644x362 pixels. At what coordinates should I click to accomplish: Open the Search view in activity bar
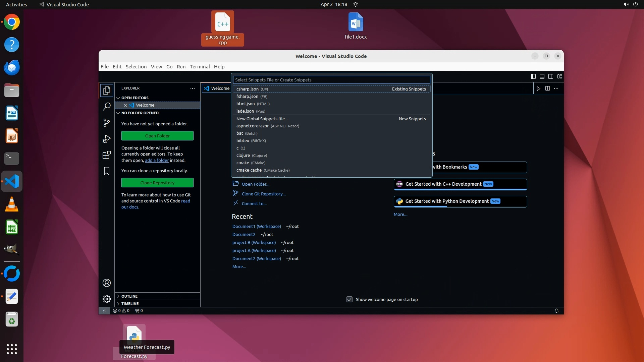[107, 107]
